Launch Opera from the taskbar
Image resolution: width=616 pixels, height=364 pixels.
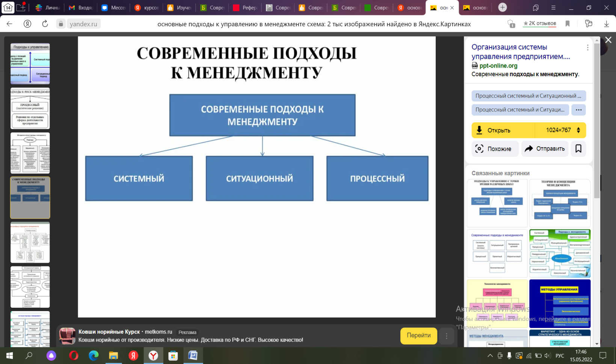[74, 355]
